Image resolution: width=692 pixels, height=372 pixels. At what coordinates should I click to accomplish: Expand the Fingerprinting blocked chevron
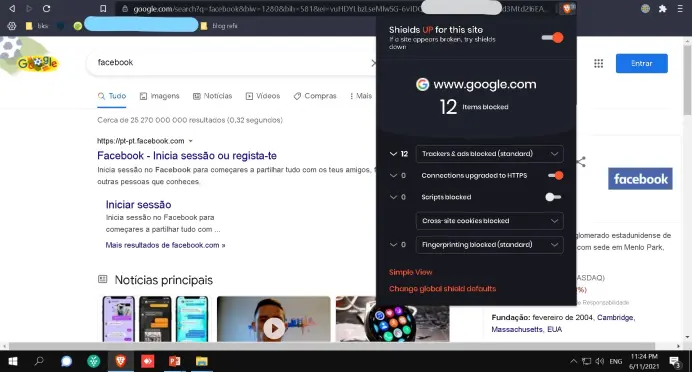[x=393, y=244]
